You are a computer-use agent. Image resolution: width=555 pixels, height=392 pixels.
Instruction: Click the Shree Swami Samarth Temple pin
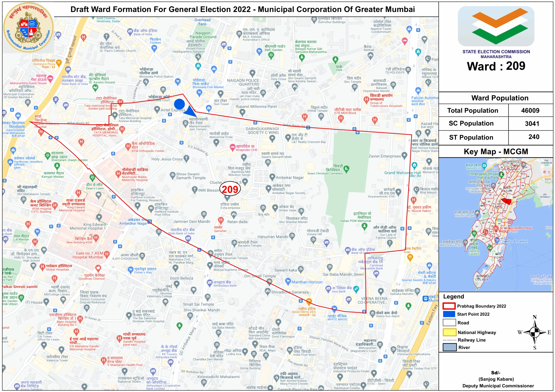coord(172,175)
